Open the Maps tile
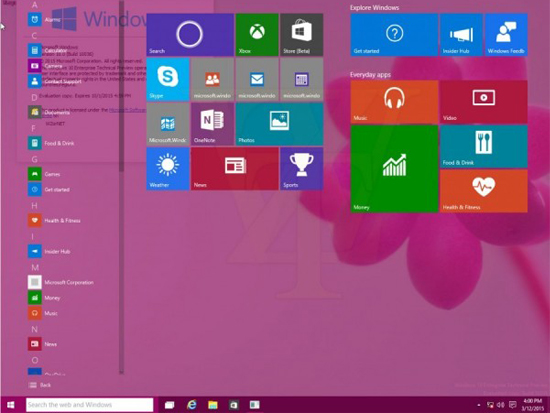550x413 pixels. click(x=168, y=124)
